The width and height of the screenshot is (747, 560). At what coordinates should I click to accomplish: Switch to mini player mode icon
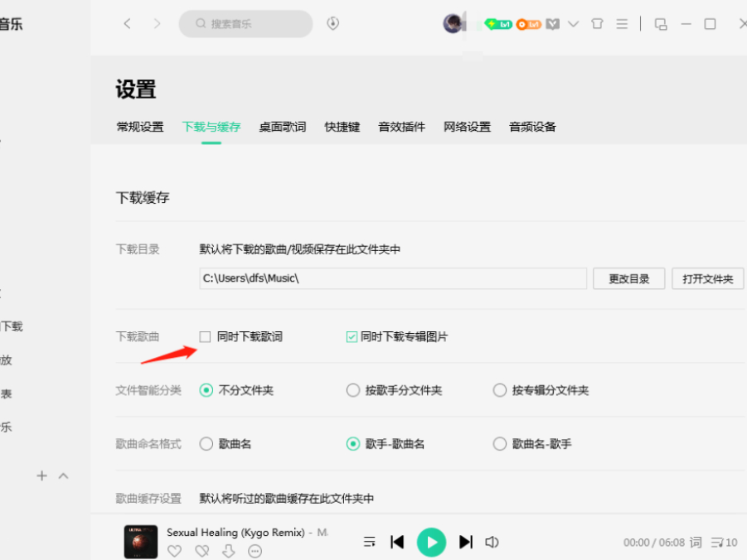pyautogui.click(x=661, y=24)
